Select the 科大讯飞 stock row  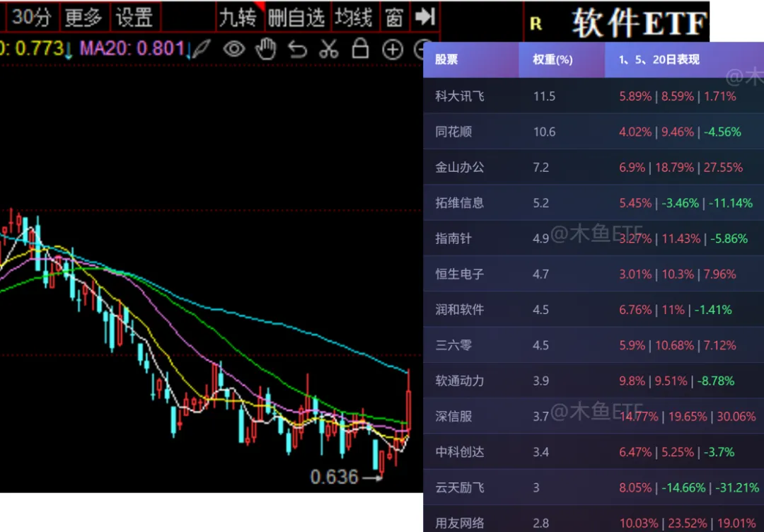tap(594, 96)
